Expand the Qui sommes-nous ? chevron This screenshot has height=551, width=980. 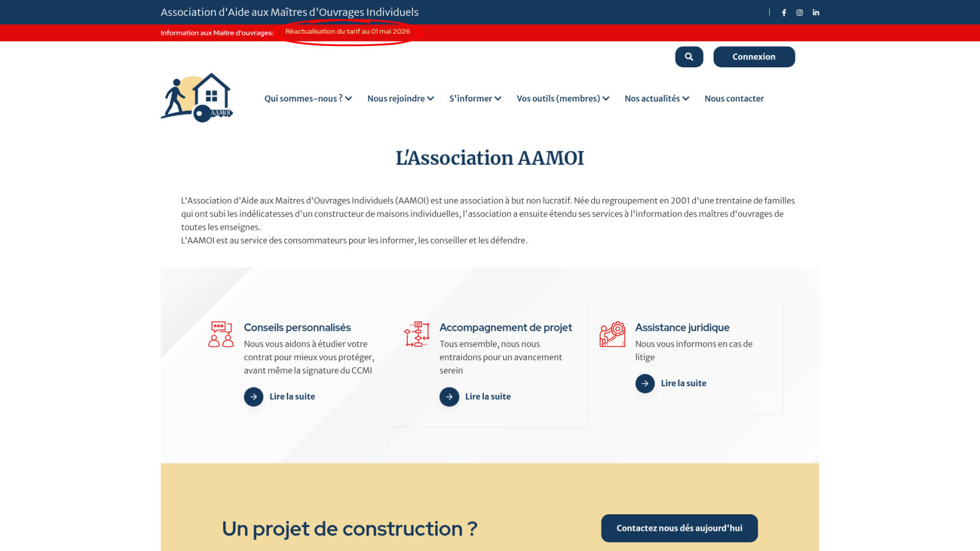[349, 99]
